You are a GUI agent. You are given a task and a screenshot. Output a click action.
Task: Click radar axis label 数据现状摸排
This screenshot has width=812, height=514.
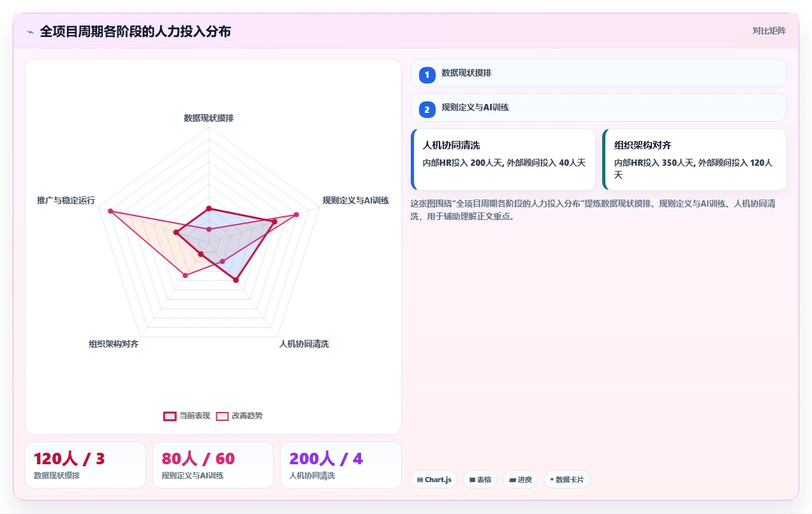(209, 118)
